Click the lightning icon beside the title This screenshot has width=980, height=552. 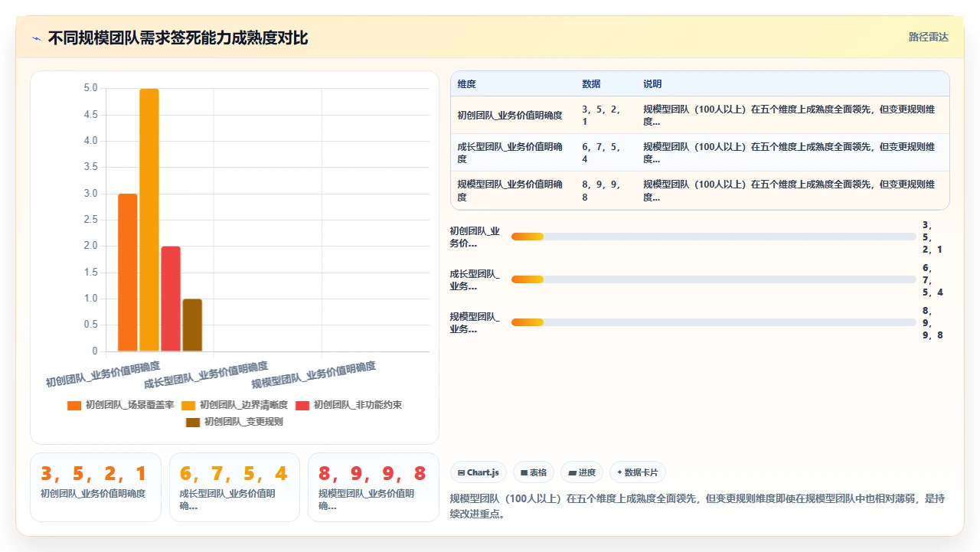(x=36, y=38)
